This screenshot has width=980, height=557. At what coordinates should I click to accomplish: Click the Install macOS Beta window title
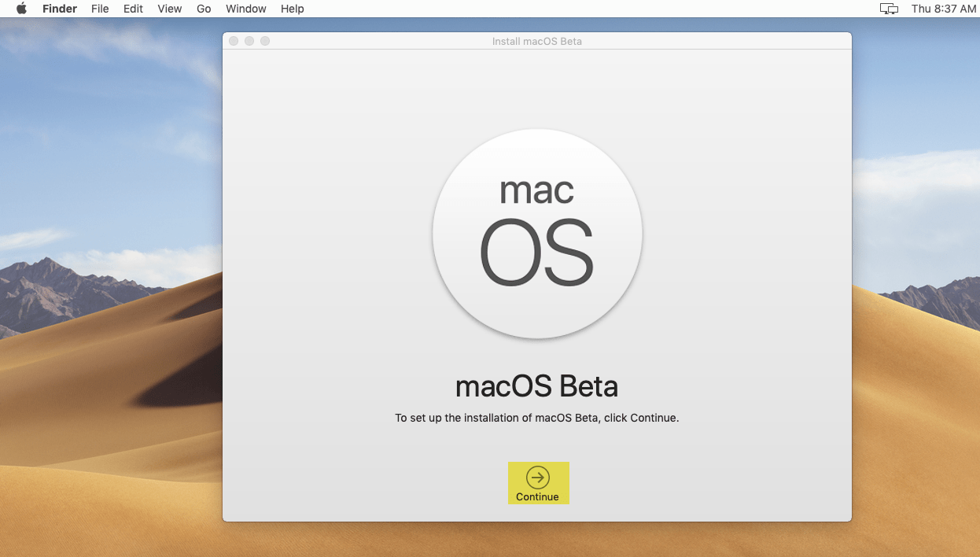[537, 41]
